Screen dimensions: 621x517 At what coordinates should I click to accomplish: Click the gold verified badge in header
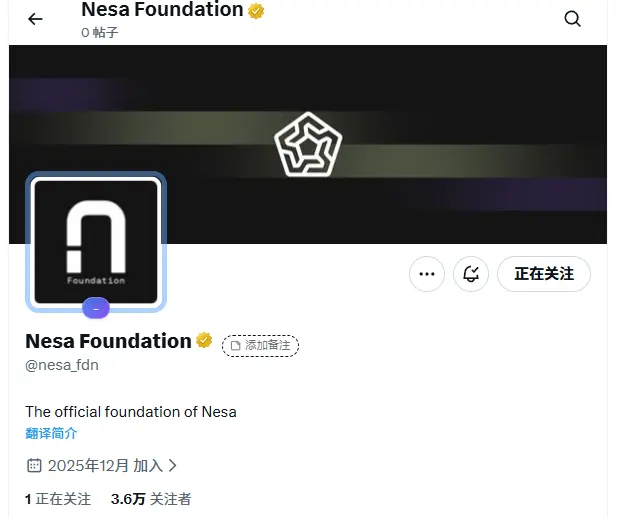[x=256, y=11]
